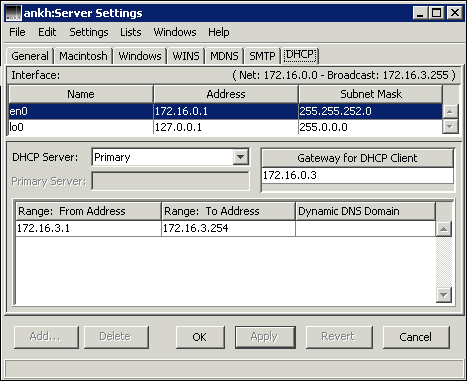Select the lo0 interface row
The width and height of the screenshot is (467, 381).
[x=225, y=127]
